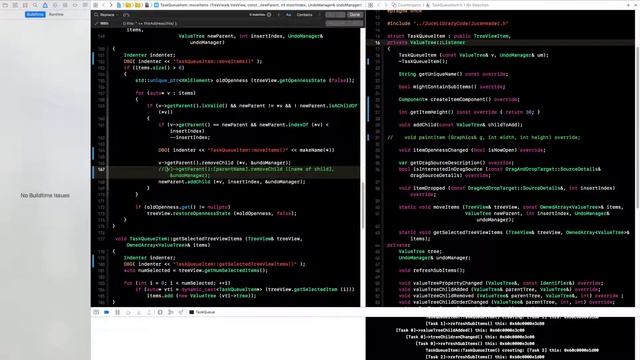Select the Issue navigator warning triangle
The height and width of the screenshot is (360, 640).
45,5
